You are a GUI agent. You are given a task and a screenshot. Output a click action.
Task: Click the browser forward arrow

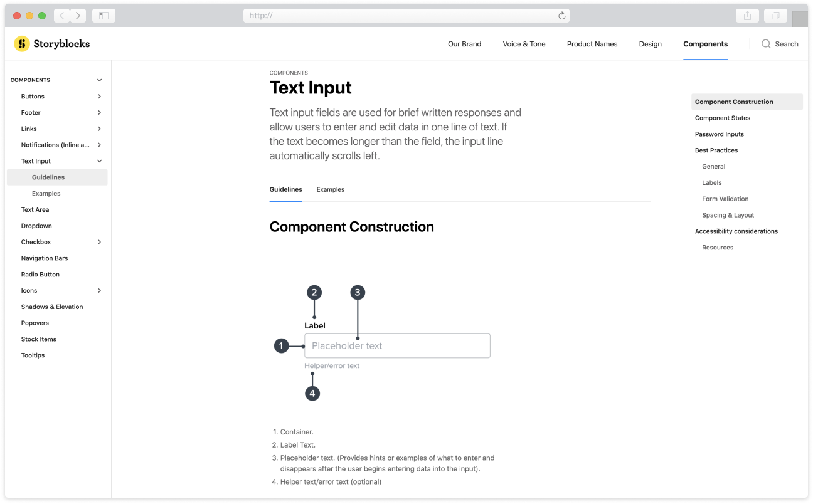point(78,16)
